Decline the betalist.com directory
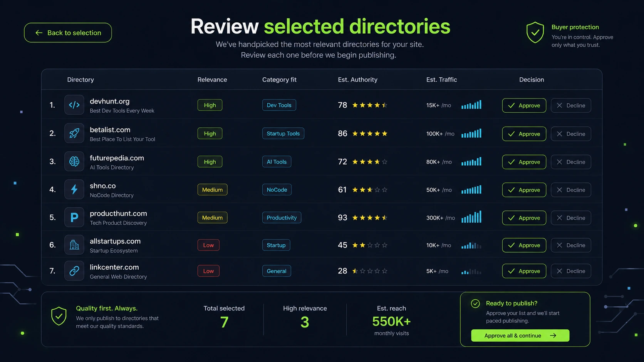 571,134
